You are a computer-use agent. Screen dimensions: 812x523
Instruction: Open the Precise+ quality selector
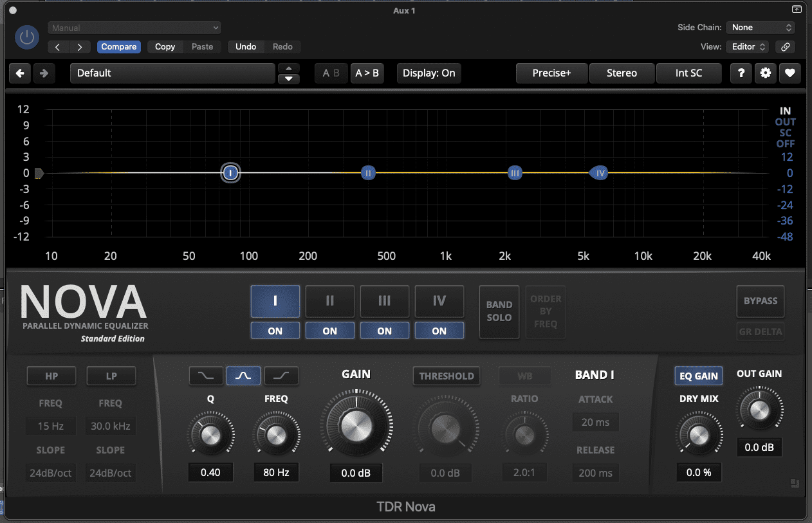(551, 73)
